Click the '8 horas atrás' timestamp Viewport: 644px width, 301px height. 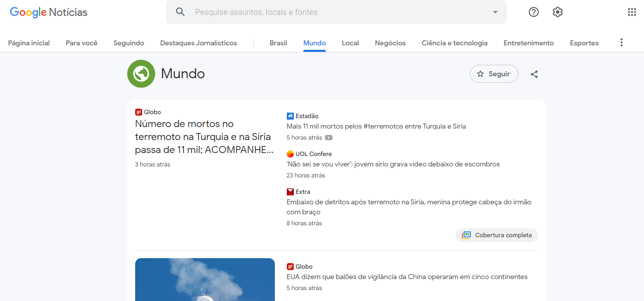(304, 223)
